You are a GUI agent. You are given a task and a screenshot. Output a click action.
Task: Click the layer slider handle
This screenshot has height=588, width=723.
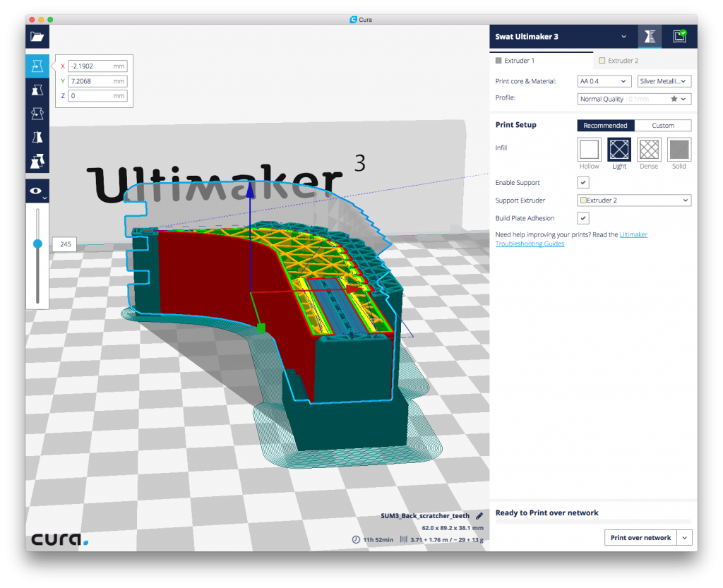[x=38, y=244]
